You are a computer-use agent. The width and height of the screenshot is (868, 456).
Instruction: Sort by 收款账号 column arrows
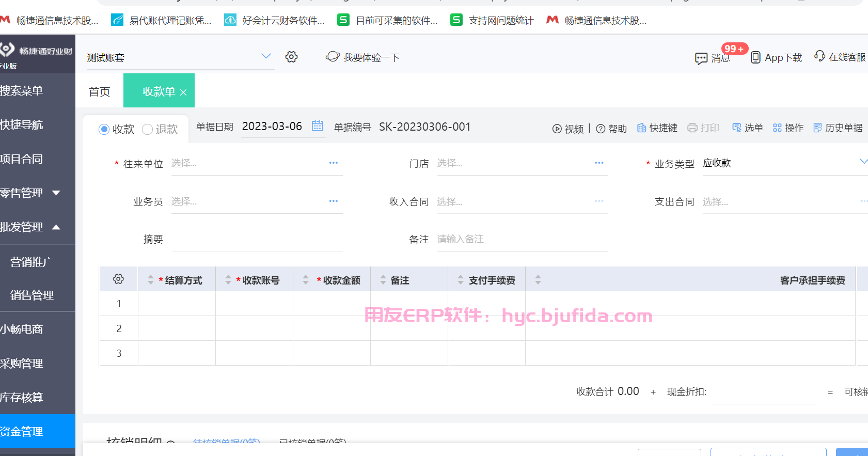[228, 280]
